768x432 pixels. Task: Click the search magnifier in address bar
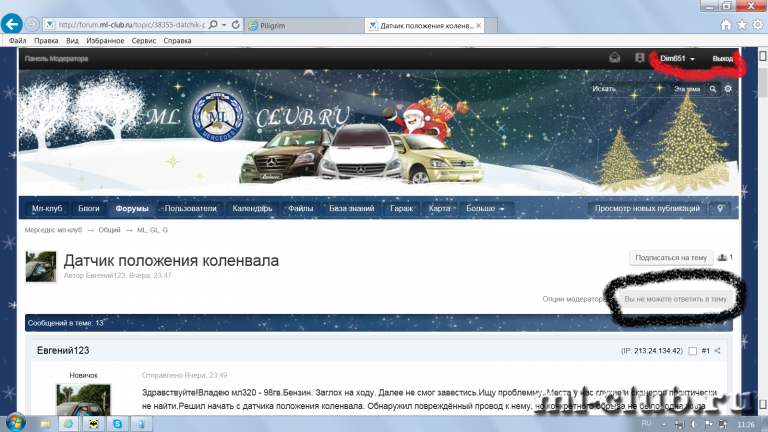tap(213, 24)
